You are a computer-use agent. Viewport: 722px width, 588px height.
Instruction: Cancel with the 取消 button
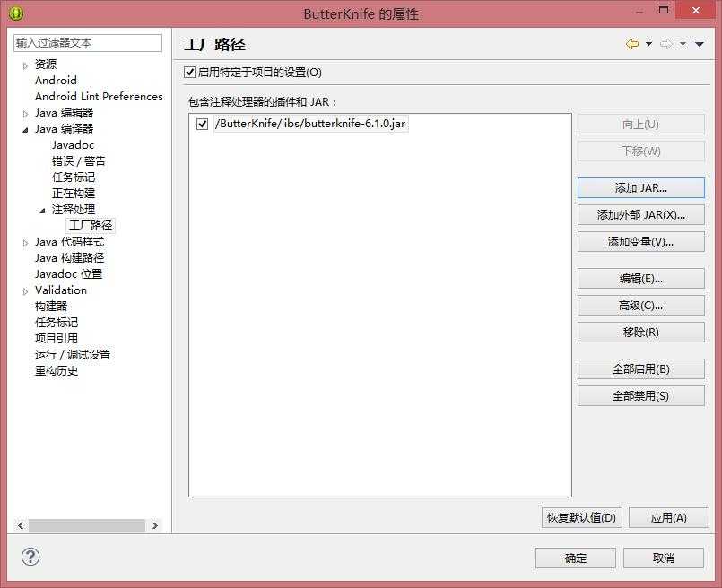[x=664, y=558]
